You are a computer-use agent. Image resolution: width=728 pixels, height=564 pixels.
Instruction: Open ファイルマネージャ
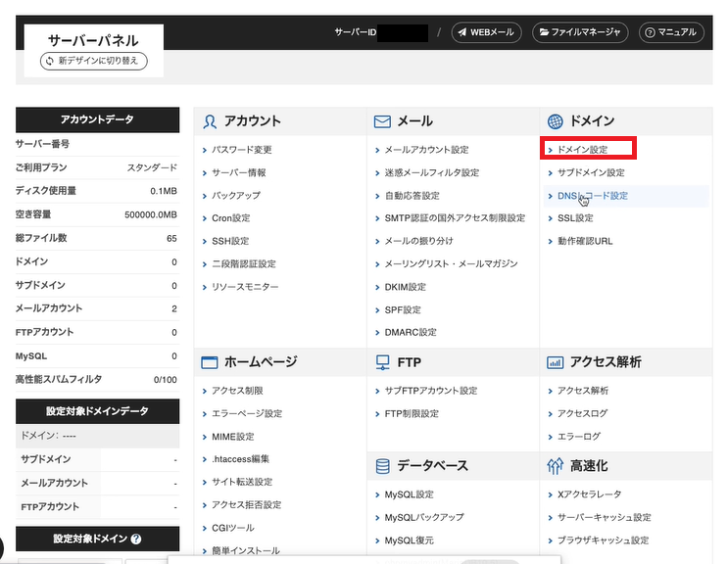[580, 32]
